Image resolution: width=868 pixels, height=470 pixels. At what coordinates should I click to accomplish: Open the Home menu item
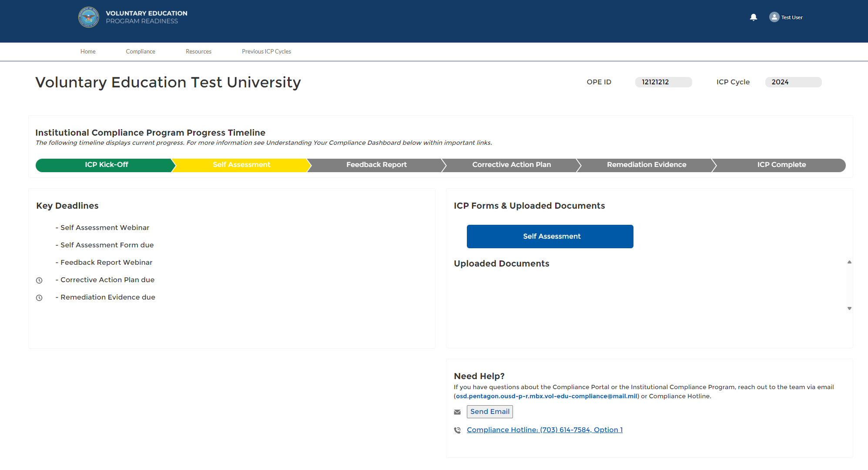[x=88, y=51]
